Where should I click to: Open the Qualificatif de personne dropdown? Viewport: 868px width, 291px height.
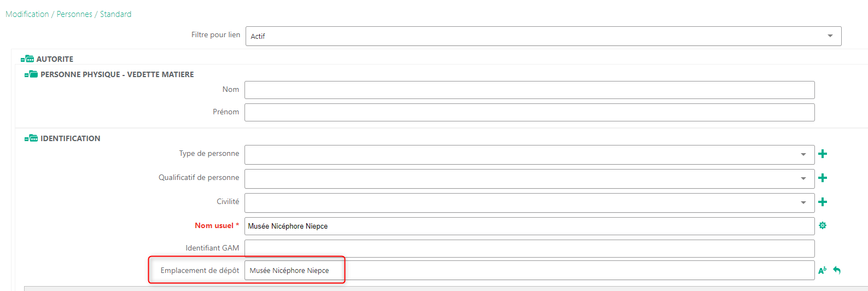pyautogui.click(x=803, y=179)
